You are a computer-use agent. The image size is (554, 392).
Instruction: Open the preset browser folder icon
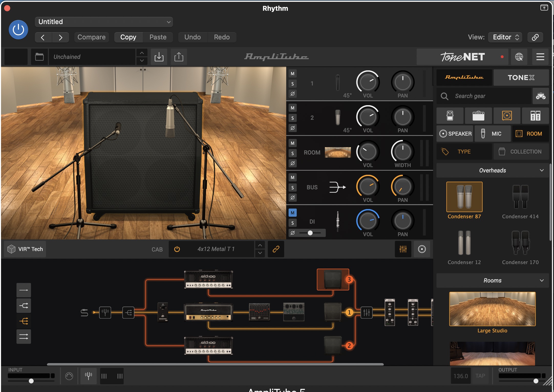pos(39,57)
